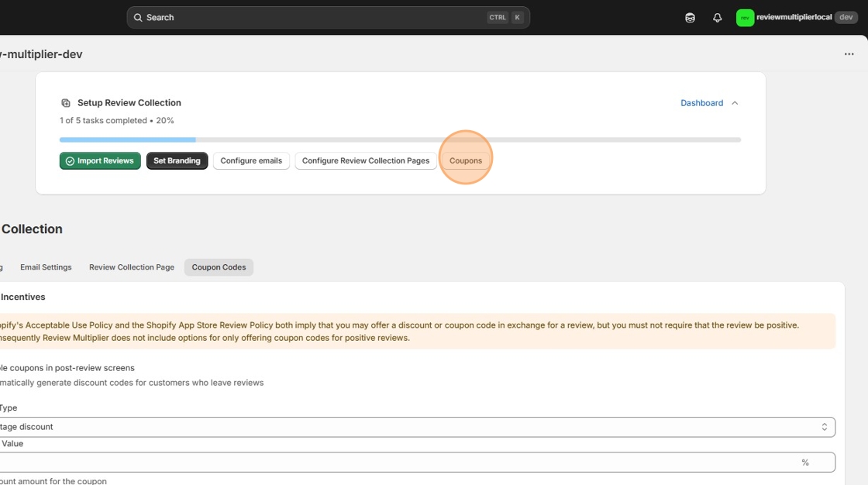
Task: Click the green rev store avatar
Action: coord(744,17)
